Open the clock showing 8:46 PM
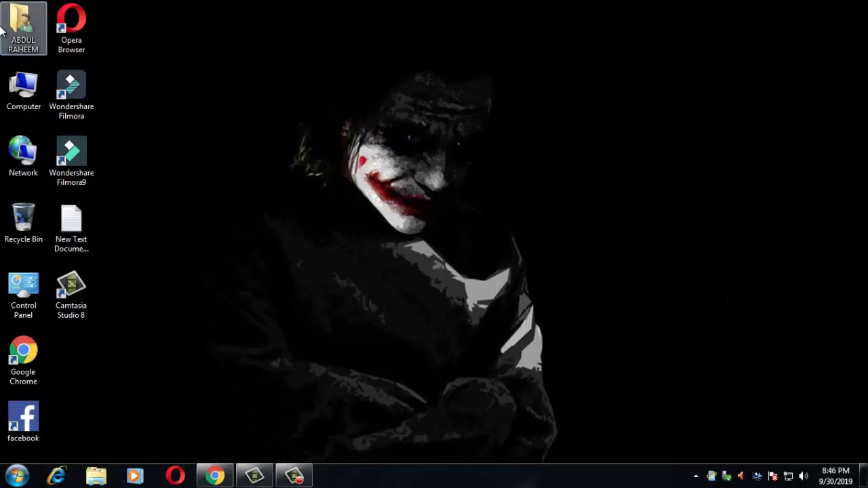 pos(835,476)
